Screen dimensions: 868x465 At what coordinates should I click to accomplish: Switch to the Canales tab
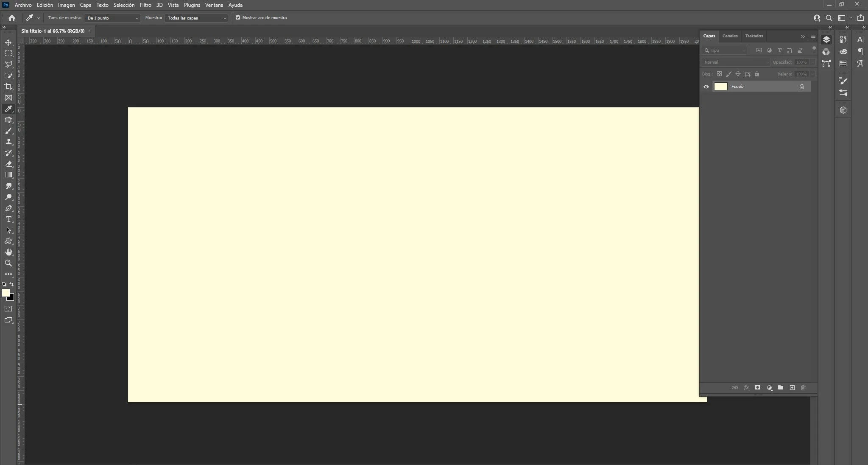pos(730,36)
